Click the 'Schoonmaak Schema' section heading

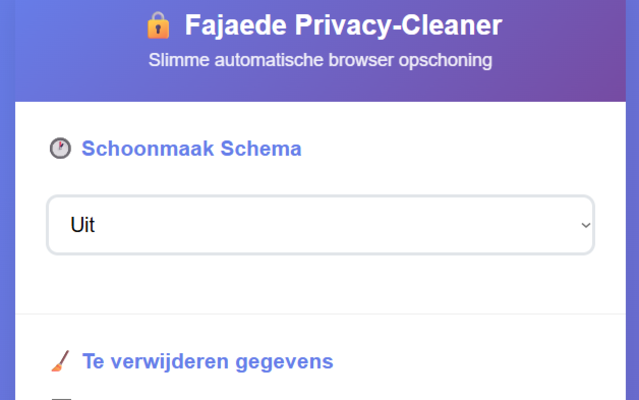click(191, 149)
